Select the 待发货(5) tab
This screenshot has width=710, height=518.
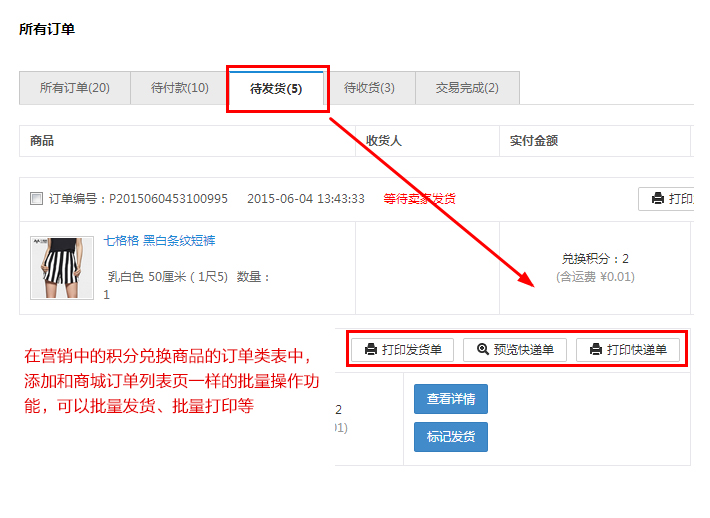click(x=276, y=89)
